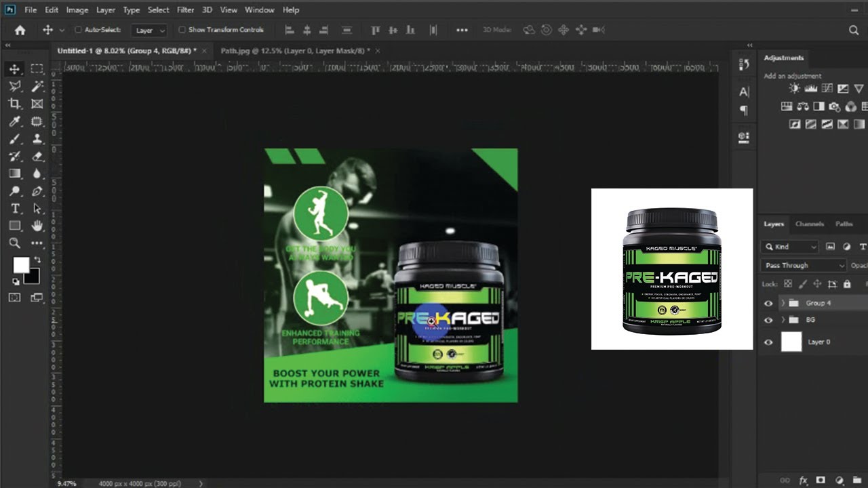The width and height of the screenshot is (868, 488).
Task: Click the Home icon in options bar
Action: [20, 30]
